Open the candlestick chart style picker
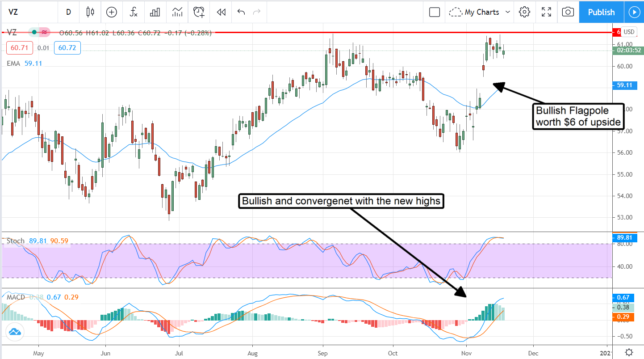This screenshot has height=359, width=644. (91, 12)
